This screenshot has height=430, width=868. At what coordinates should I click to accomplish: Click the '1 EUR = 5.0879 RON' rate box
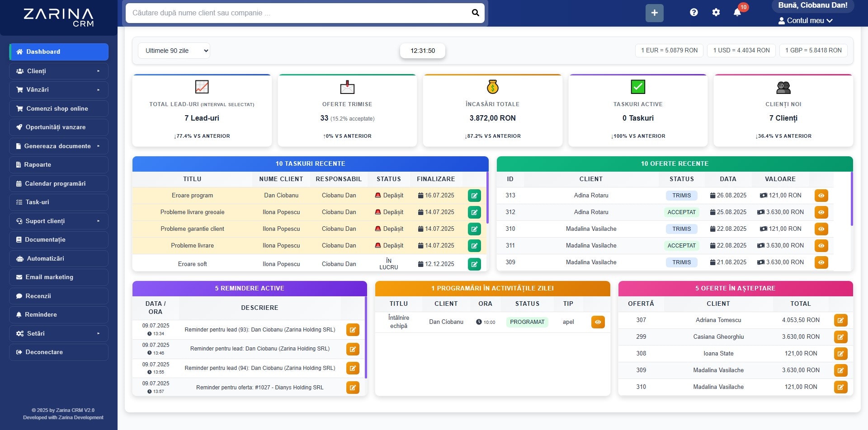(669, 50)
